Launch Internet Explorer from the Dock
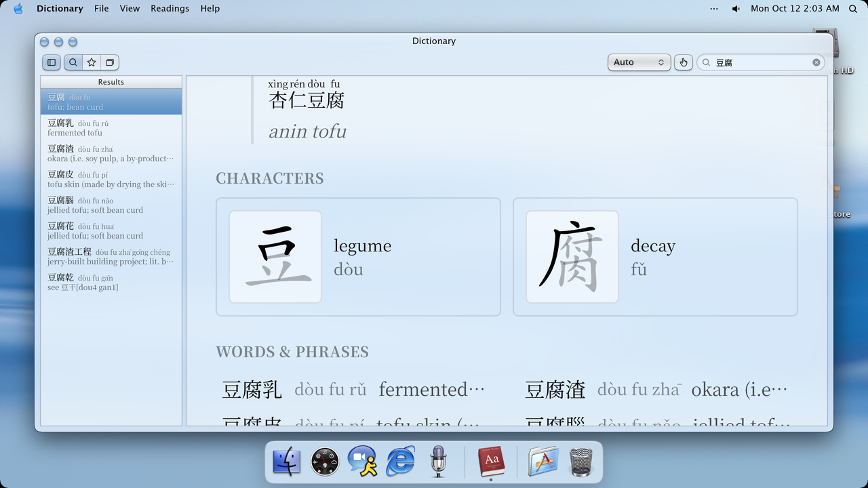The image size is (868, 488). [x=401, y=462]
